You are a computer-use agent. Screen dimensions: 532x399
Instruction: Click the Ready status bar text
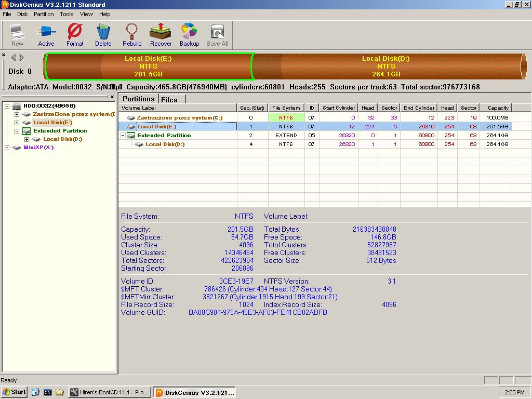(8, 380)
